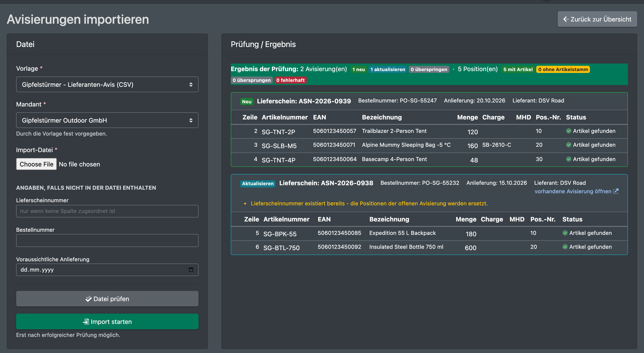Click green check icon in SG-BPK-55 row
Image resolution: width=644 pixels, height=353 pixels.
pyautogui.click(x=565, y=233)
